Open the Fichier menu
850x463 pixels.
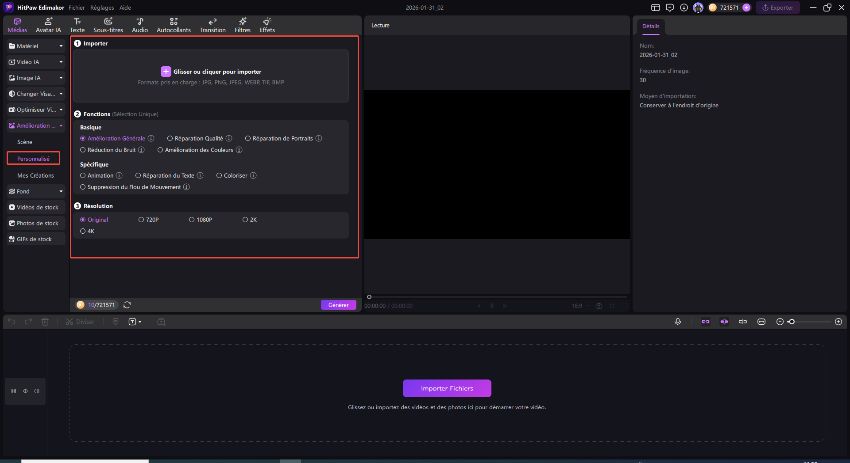77,6
